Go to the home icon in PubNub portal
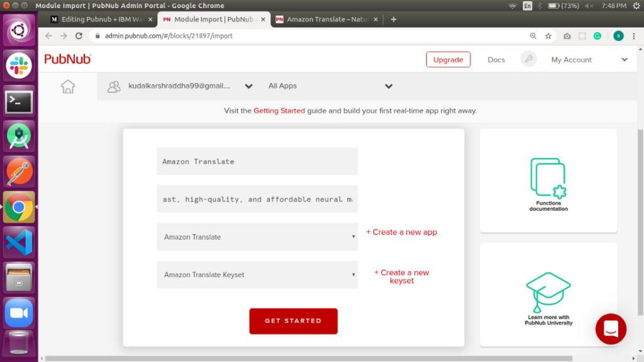The height and width of the screenshot is (362, 644). click(68, 86)
